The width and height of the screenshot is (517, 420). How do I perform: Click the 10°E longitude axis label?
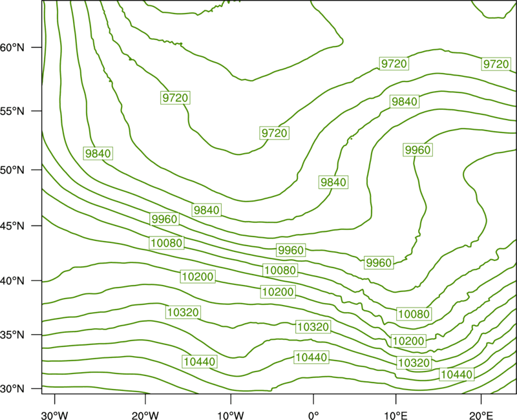396,415
